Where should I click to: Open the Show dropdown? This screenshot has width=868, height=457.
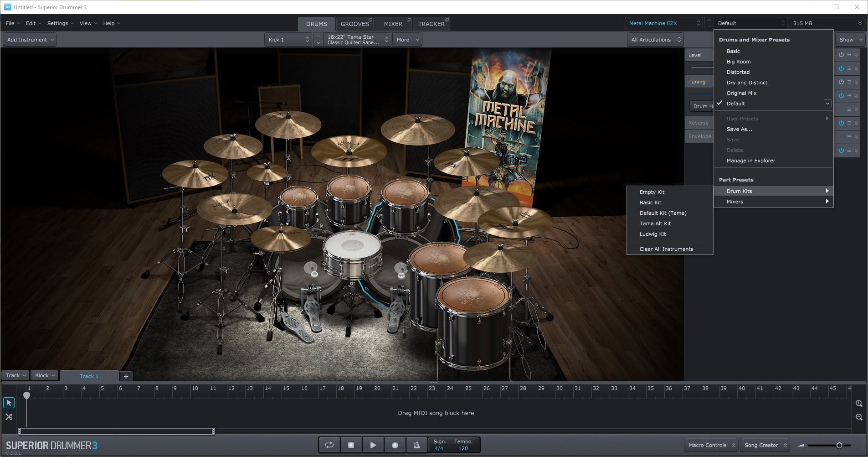click(850, 40)
